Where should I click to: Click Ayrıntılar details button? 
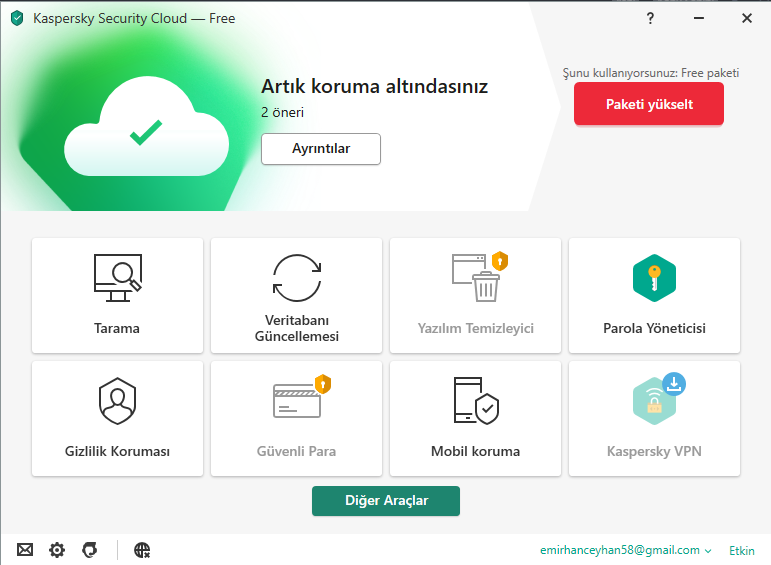321,149
